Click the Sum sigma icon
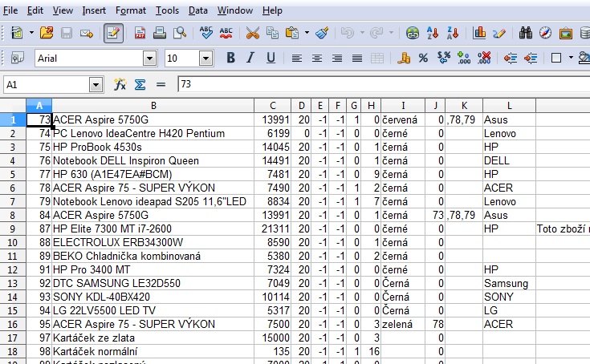Image resolution: width=590 pixels, height=364 pixels. 140,84
